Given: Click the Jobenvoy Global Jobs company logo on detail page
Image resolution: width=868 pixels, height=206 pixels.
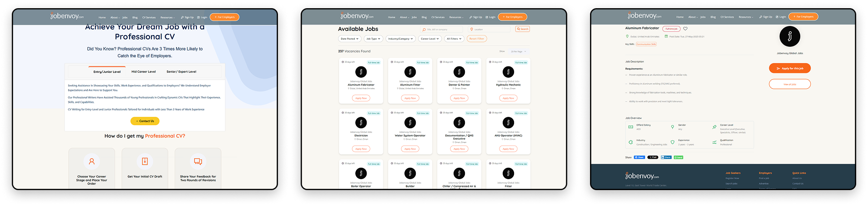Looking at the screenshot, I should (x=790, y=36).
